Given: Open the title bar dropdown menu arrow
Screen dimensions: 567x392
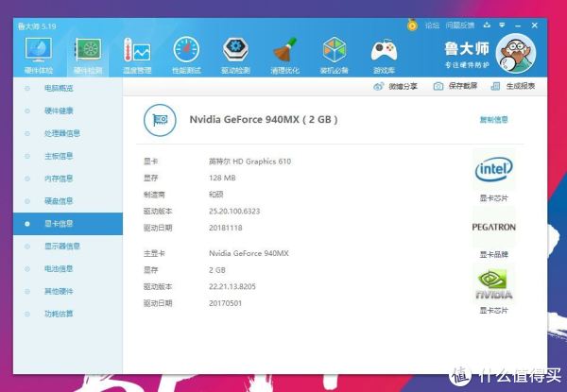Looking at the screenshot, I should [x=502, y=25].
